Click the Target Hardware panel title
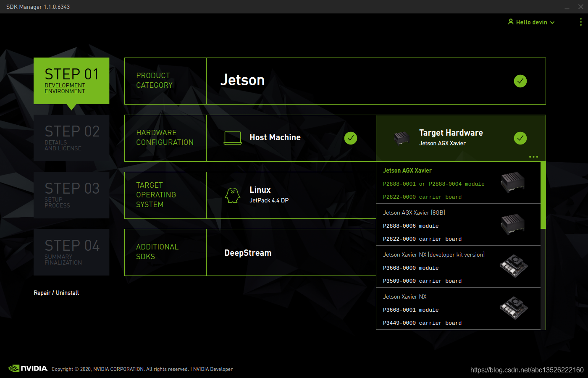 pyautogui.click(x=451, y=133)
